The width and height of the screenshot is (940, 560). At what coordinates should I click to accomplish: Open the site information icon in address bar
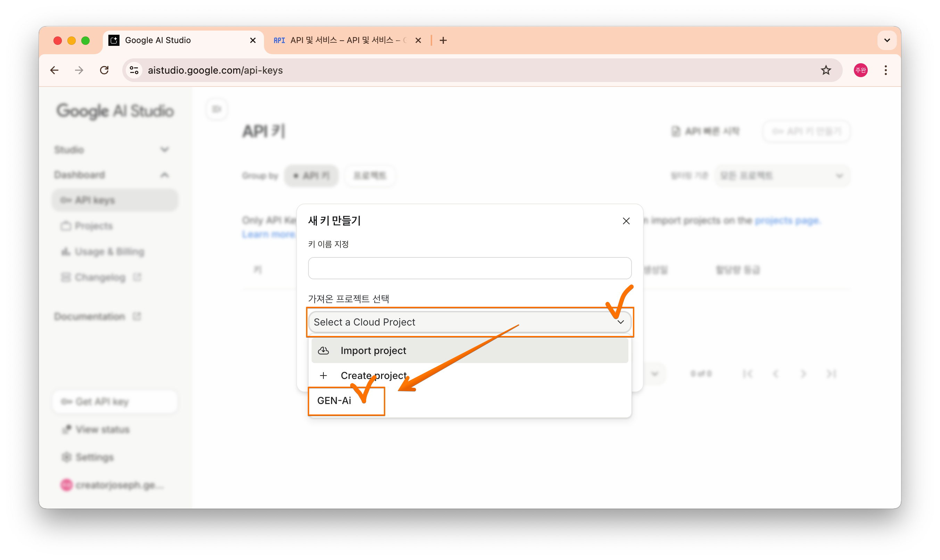point(134,70)
